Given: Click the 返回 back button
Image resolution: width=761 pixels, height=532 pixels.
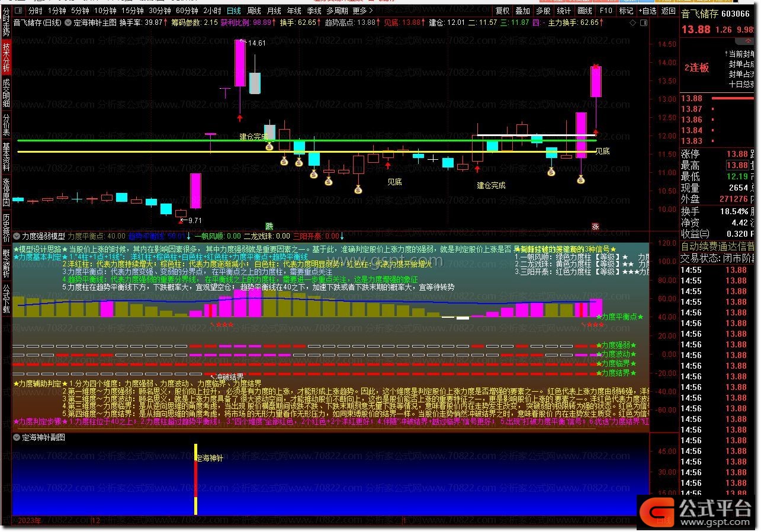Looking at the screenshot, I should pos(668,11).
